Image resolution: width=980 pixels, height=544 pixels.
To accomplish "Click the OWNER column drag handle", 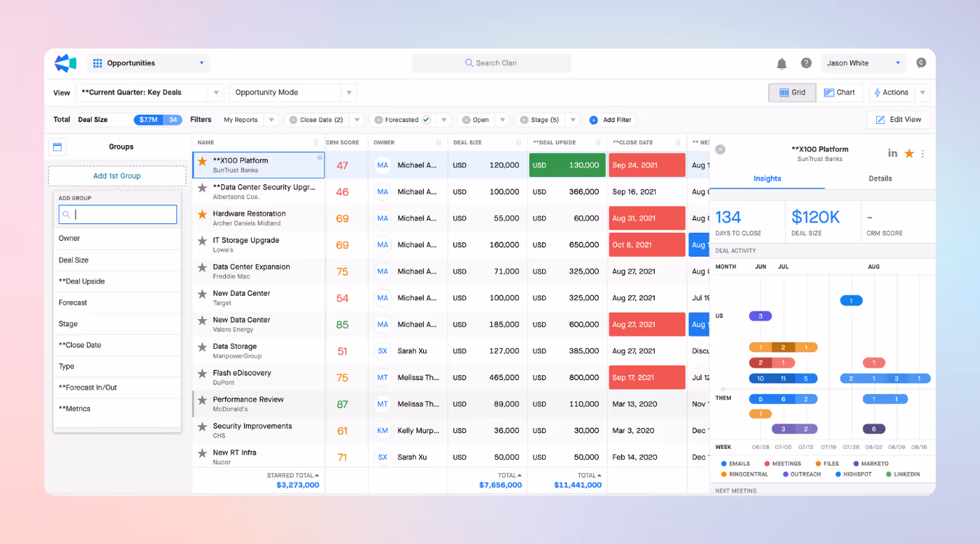I will tap(438, 143).
